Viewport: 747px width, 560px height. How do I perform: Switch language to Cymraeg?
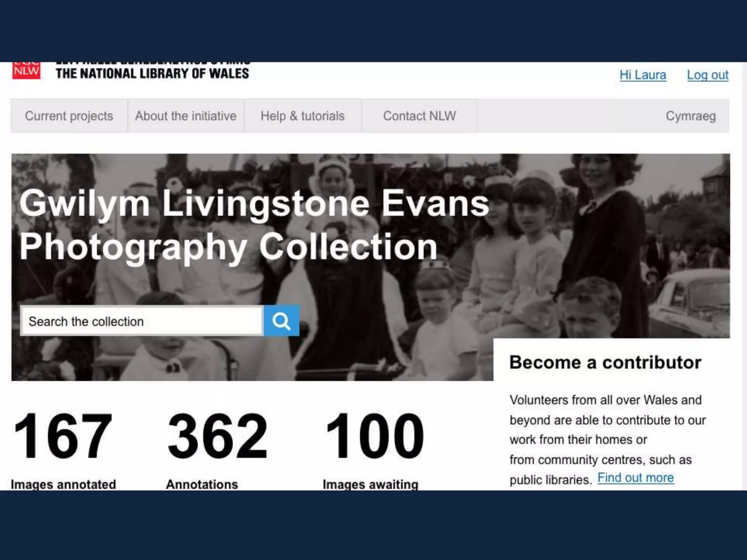tap(690, 116)
